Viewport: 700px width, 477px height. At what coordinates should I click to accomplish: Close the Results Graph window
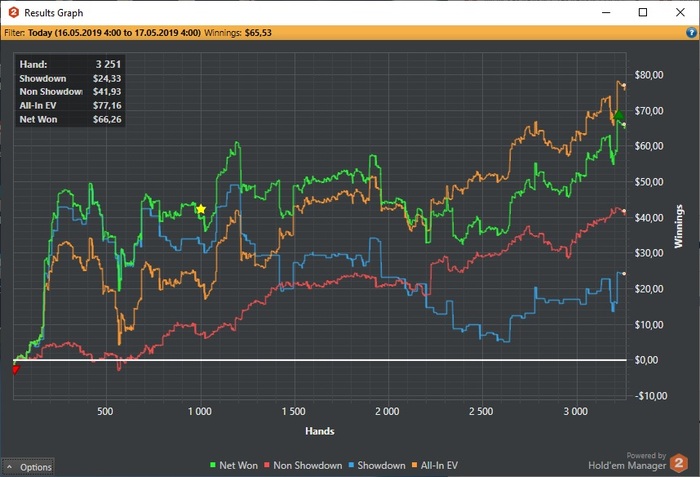pyautogui.click(x=680, y=13)
